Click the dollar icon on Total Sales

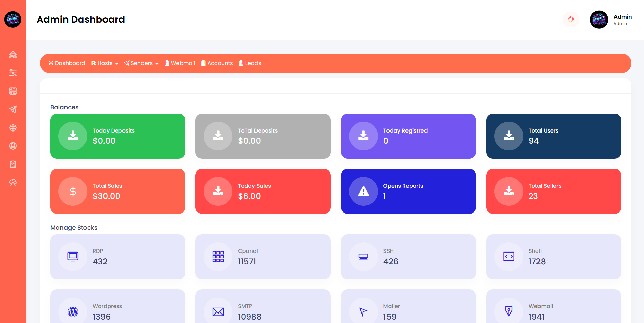coord(73,191)
